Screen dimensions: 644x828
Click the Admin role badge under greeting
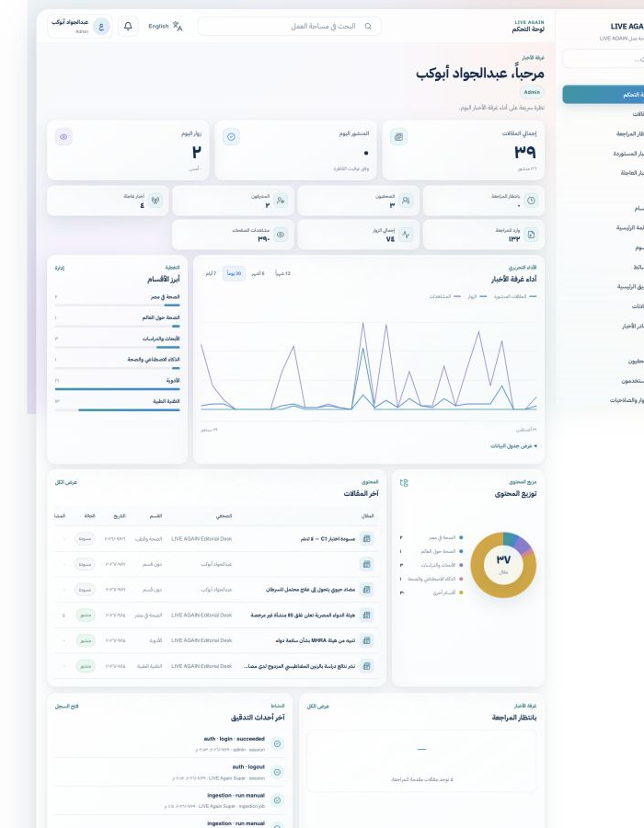point(532,92)
